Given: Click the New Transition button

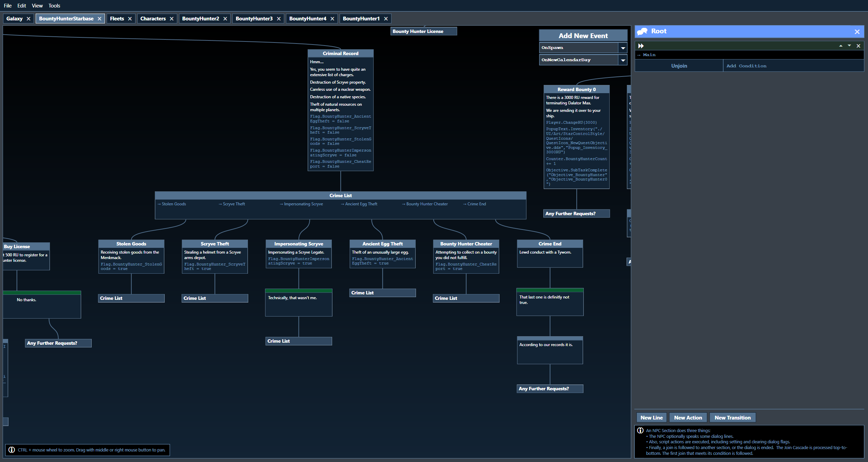Looking at the screenshot, I should pyautogui.click(x=733, y=418).
